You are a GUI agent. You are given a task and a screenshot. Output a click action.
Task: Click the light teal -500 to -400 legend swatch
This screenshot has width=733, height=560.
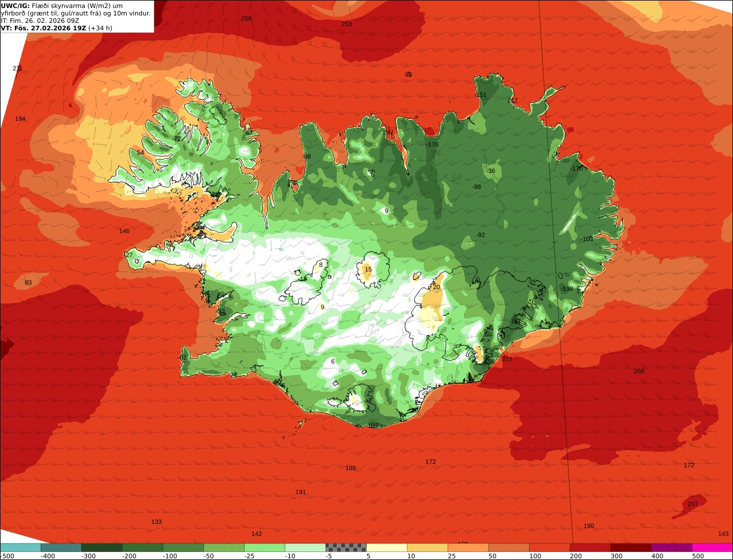coord(20,547)
